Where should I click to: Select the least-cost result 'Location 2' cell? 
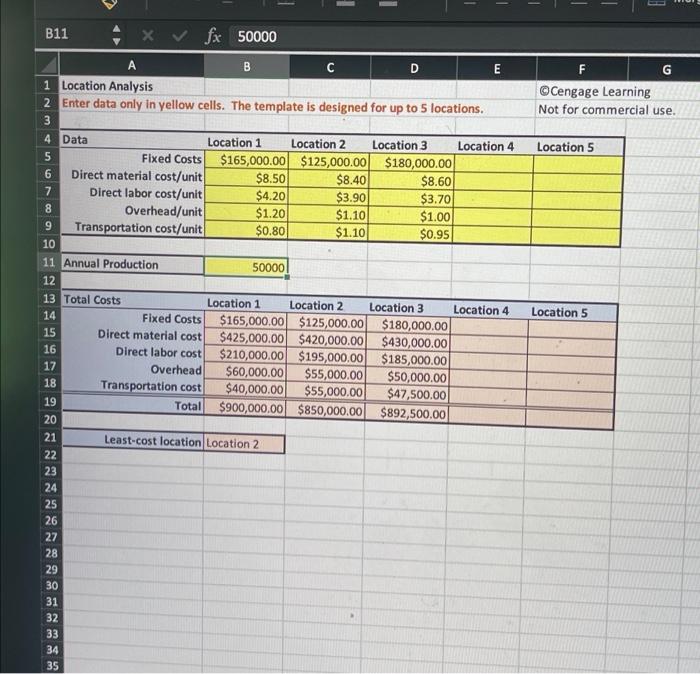coord(244,444)
